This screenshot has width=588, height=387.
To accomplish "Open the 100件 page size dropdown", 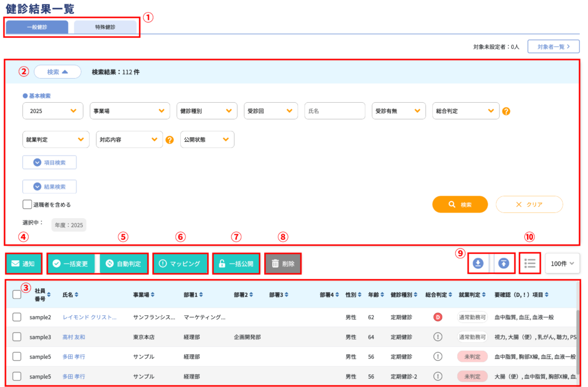I will 562,263.
